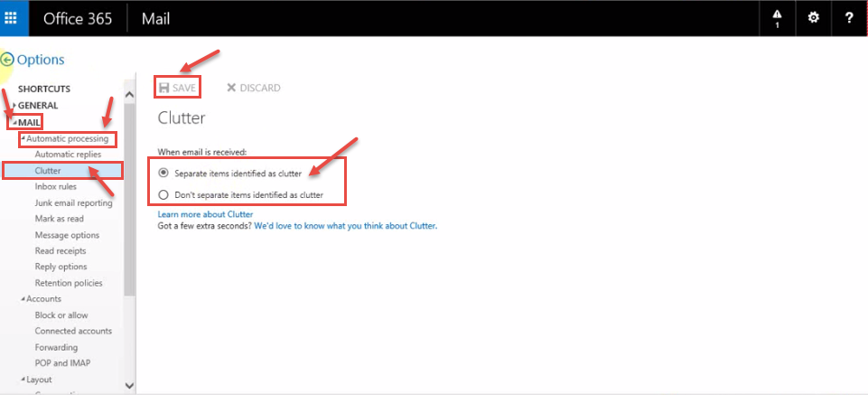Open Automatic replies settings
The height and width of the screenshot is (395, 868).
pyautogui.click(x=68, y=155)
